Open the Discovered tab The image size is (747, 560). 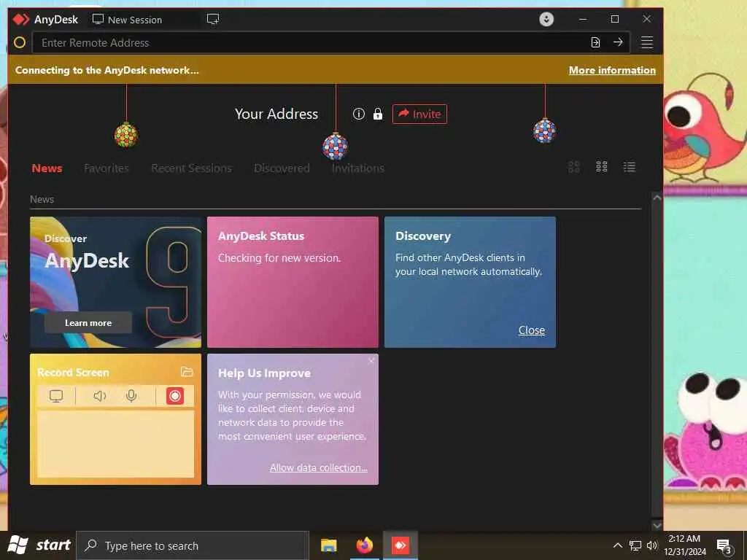tap(282, 168)
